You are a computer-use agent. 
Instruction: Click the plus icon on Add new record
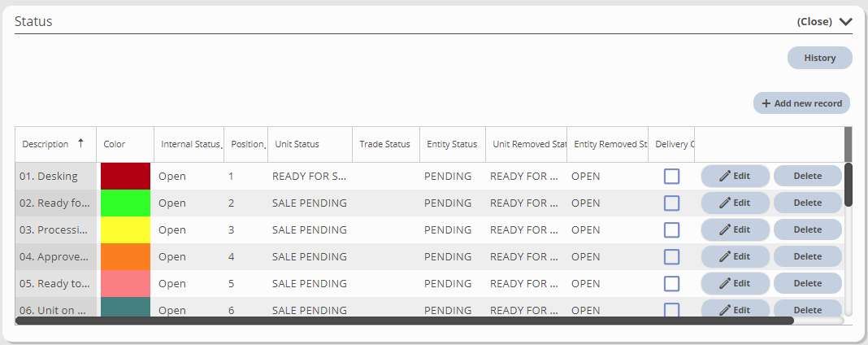tap(766, 103)
